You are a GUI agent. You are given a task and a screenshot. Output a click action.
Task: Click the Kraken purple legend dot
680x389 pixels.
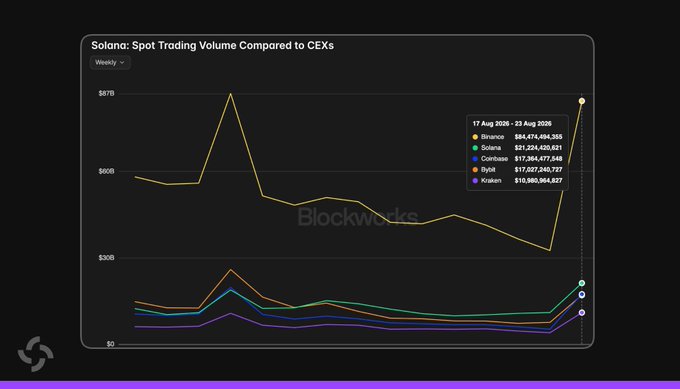tap(475, 180)
